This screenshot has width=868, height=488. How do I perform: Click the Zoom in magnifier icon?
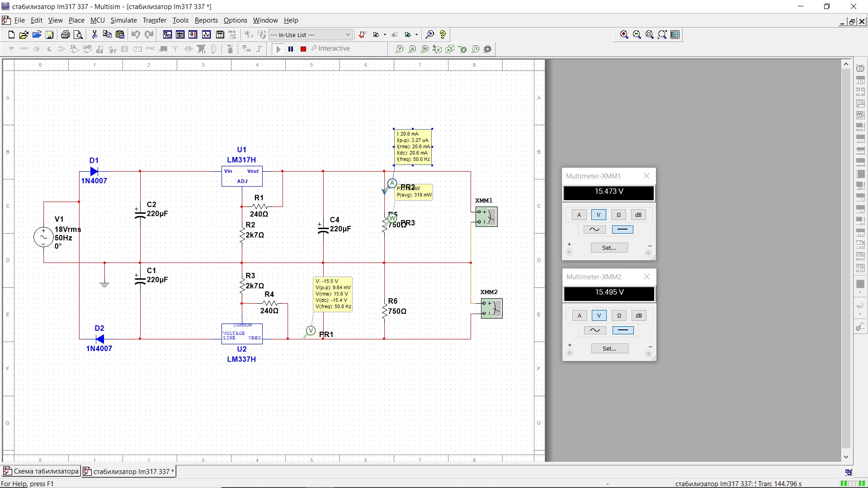(624, 35)
